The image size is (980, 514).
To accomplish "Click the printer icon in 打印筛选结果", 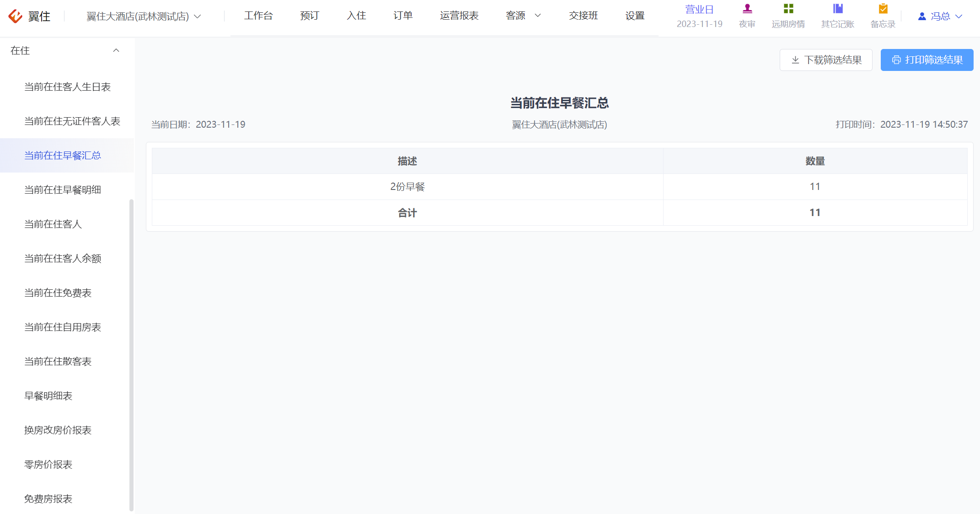I will tap(896, 60).
